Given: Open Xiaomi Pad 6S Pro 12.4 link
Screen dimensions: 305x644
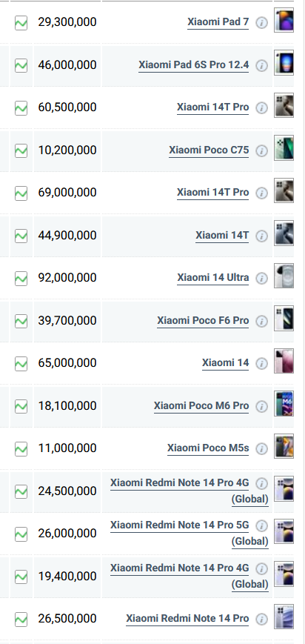Looking at the screenshot, I should (x=193, y=65).
